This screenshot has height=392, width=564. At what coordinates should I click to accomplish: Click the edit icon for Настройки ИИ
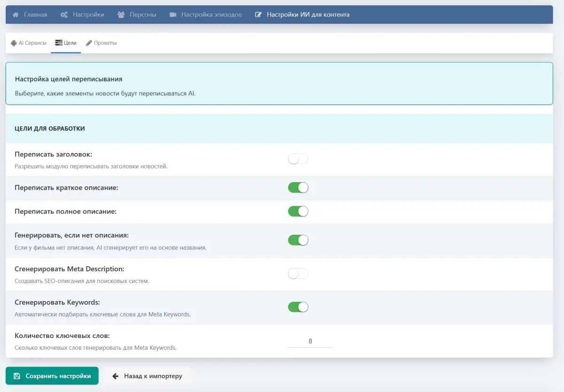(x=258, y=15)
